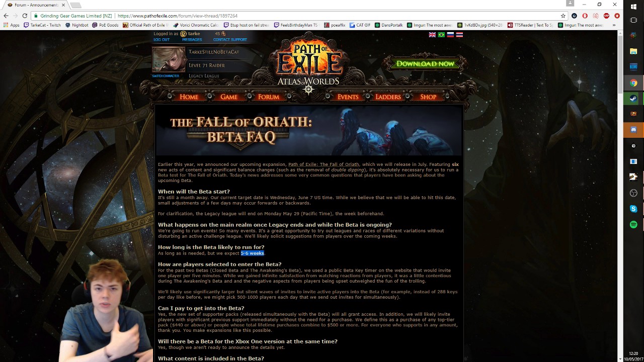The height and width of the screenshot is (362, 644).
Task: Reload the page with refresh icon
Action: pos(25,16)
